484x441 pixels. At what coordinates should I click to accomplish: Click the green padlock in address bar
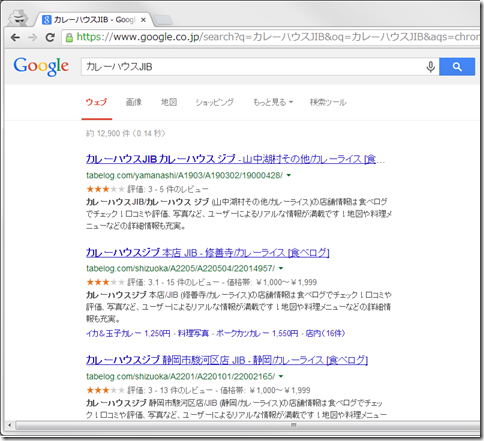(x=69, y=37)
